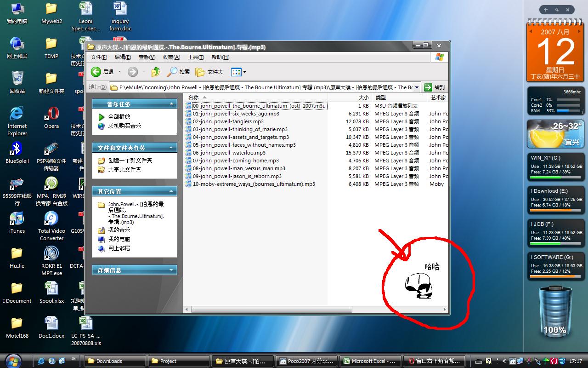Sort files by the 名称 column header
Screen dimensions: 588x368
tap(256, 98)
